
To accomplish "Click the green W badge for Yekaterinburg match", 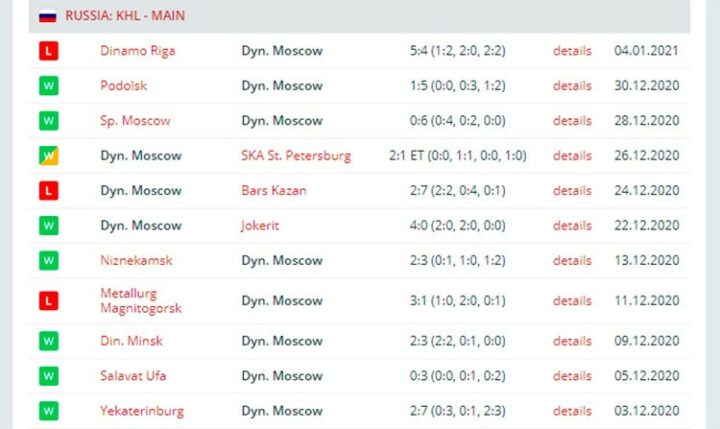I will pos(49,411).
